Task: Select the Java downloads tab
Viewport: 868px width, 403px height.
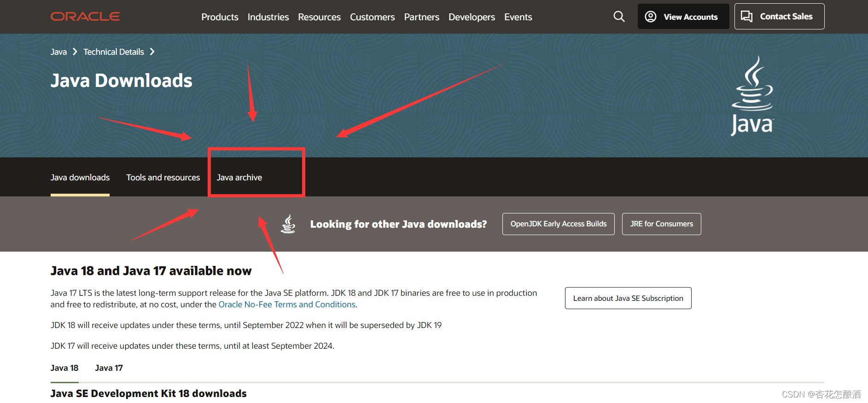Action: [80, 178]
